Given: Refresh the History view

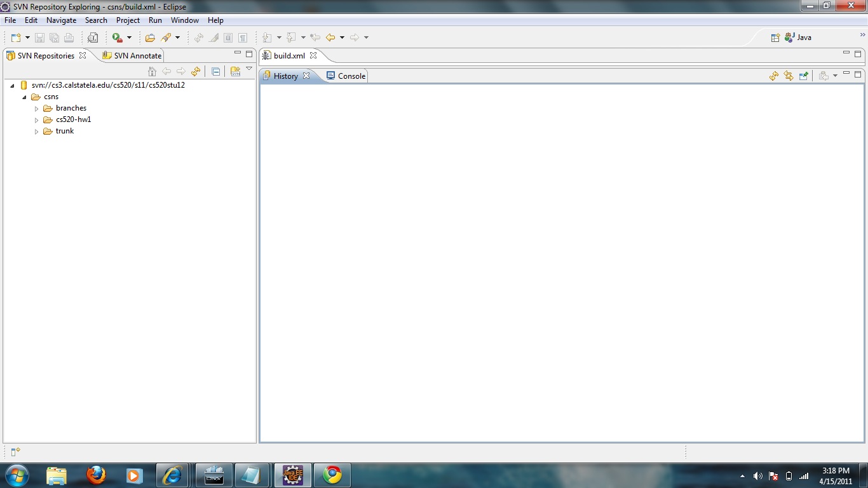Looking at the screenshot, I should click(x=773, y=76).
